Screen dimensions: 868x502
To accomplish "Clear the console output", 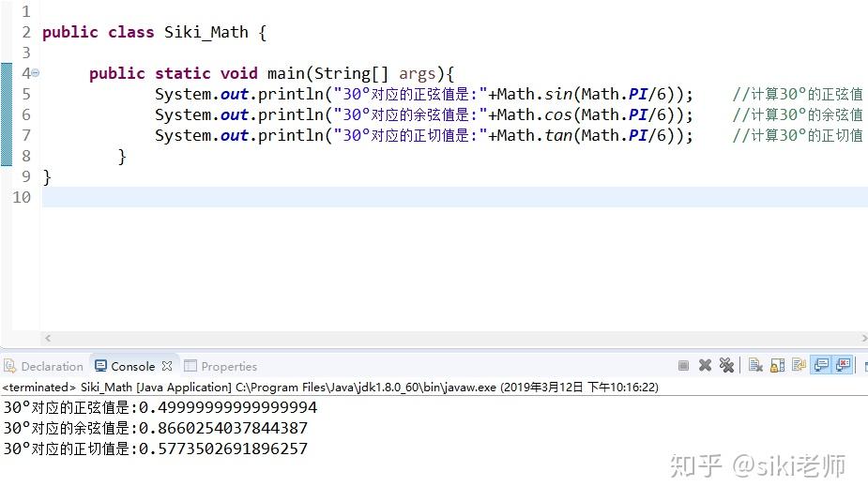I will [755, 365].
